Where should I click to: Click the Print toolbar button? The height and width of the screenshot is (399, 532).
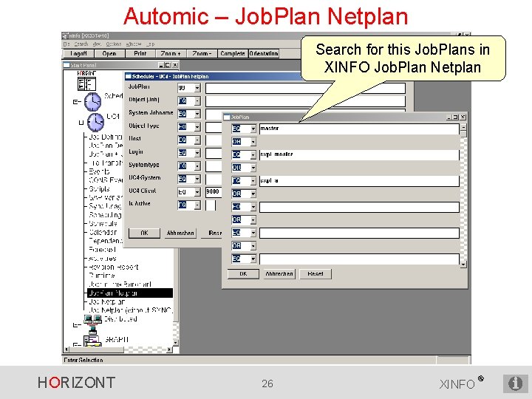[x=140, y=54]
